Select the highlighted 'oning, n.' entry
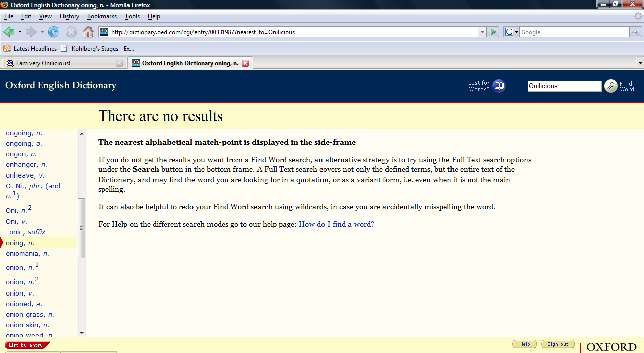Screen dimensions: 644x353 coord(20,243)
